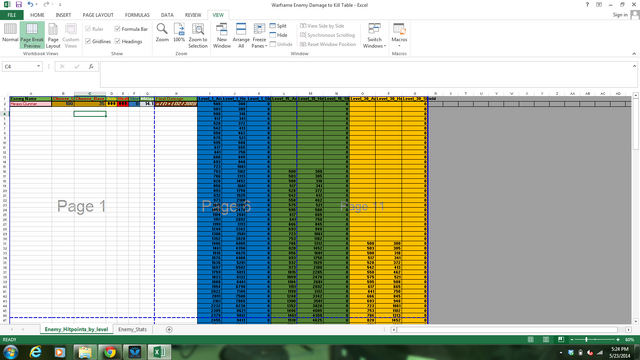The image size is (640, 360).
Task: Click Page Break Preview icon in status bar
Action: coord(561,340)
